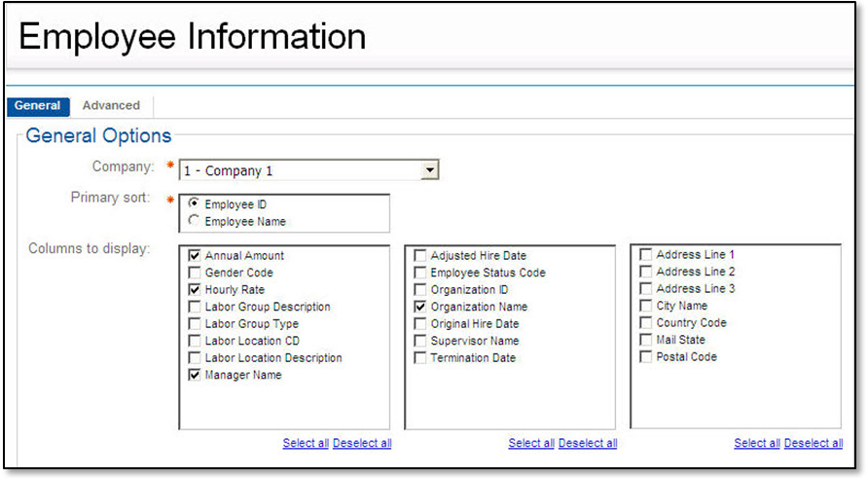
Task: Toggle the Hourly Rate checkbox
Action: (x=195, y=290)
